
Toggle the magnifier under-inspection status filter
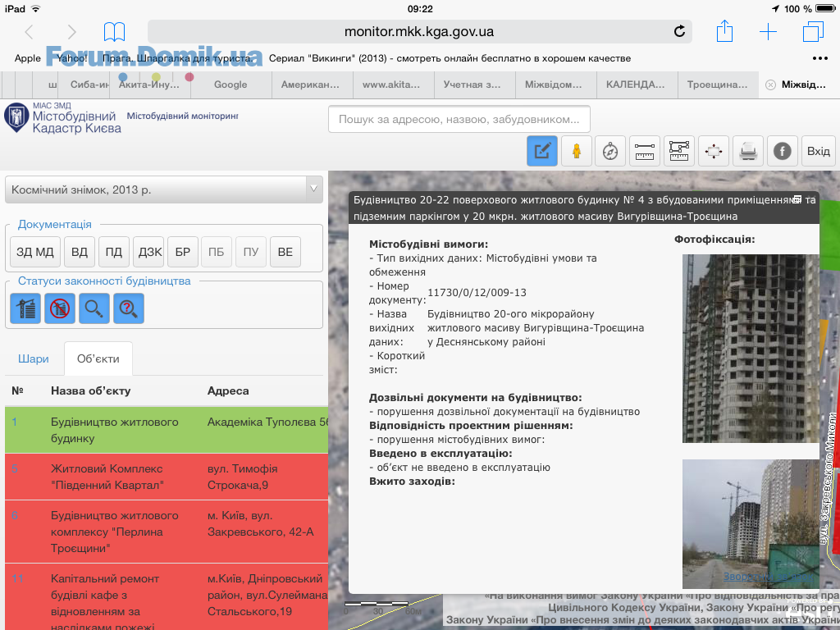[94, 308]
